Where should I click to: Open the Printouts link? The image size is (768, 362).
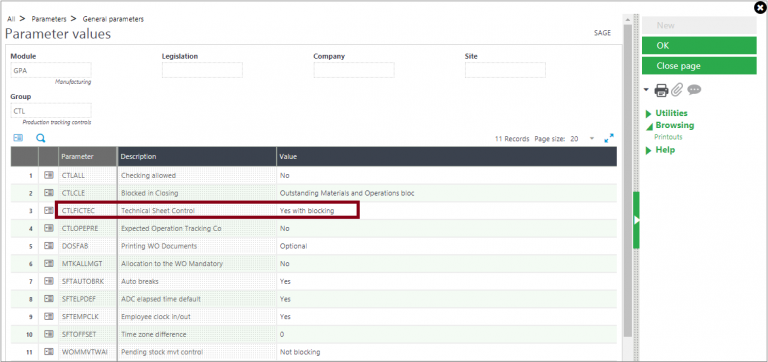click(x=668, y=137)
